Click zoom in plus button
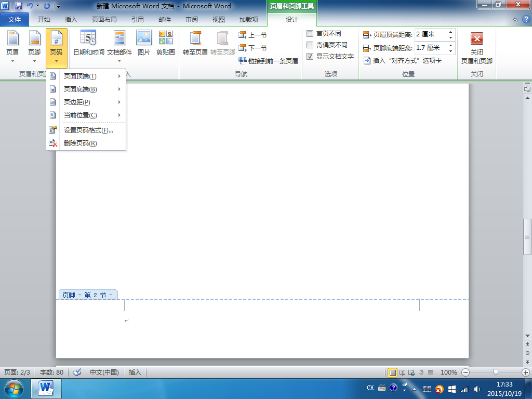 526,373
